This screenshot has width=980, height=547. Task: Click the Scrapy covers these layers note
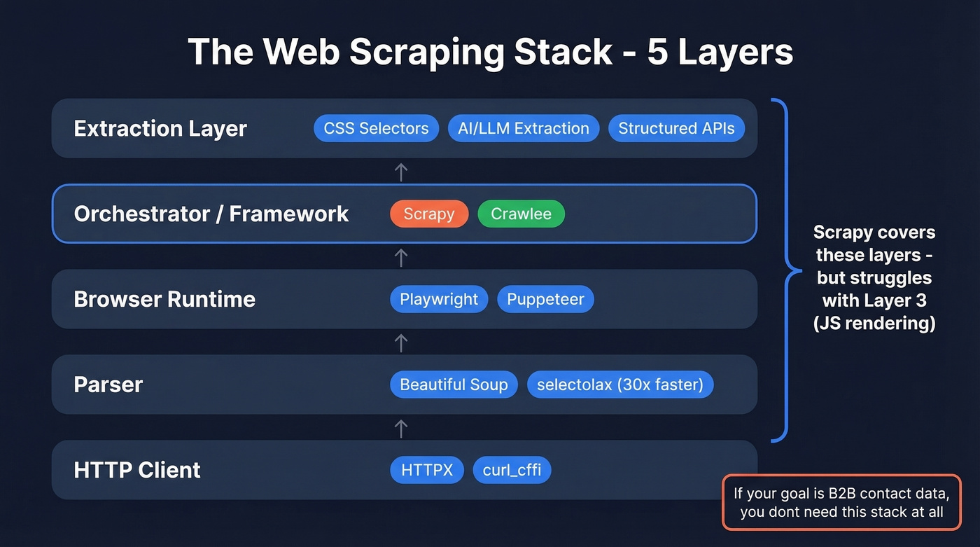point(874,277)
